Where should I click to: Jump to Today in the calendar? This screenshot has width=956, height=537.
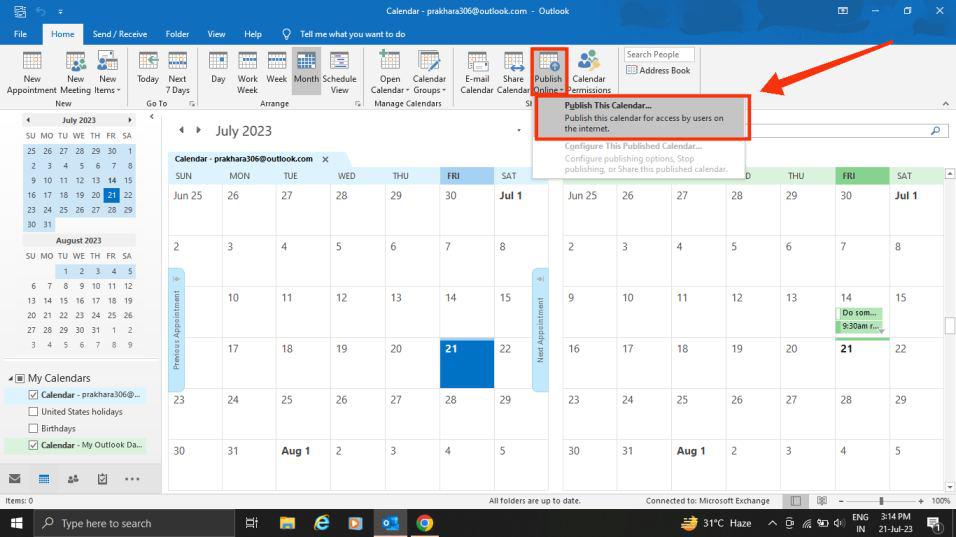148,68
